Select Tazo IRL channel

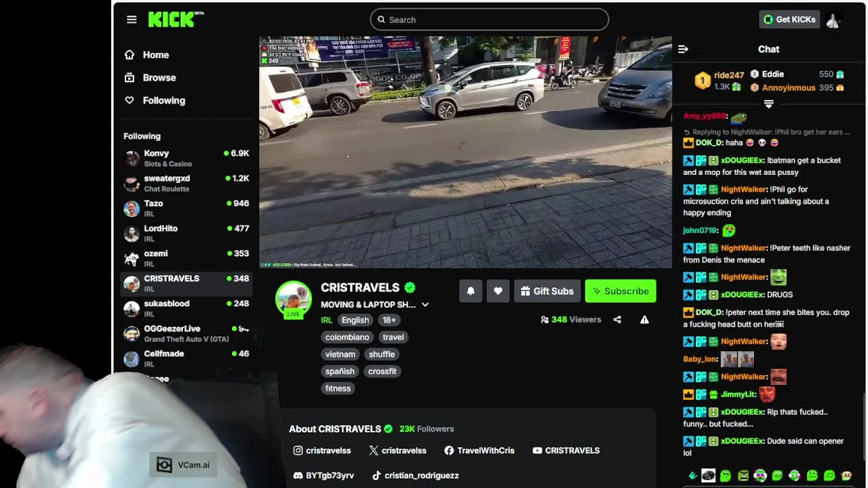[187, 209]
